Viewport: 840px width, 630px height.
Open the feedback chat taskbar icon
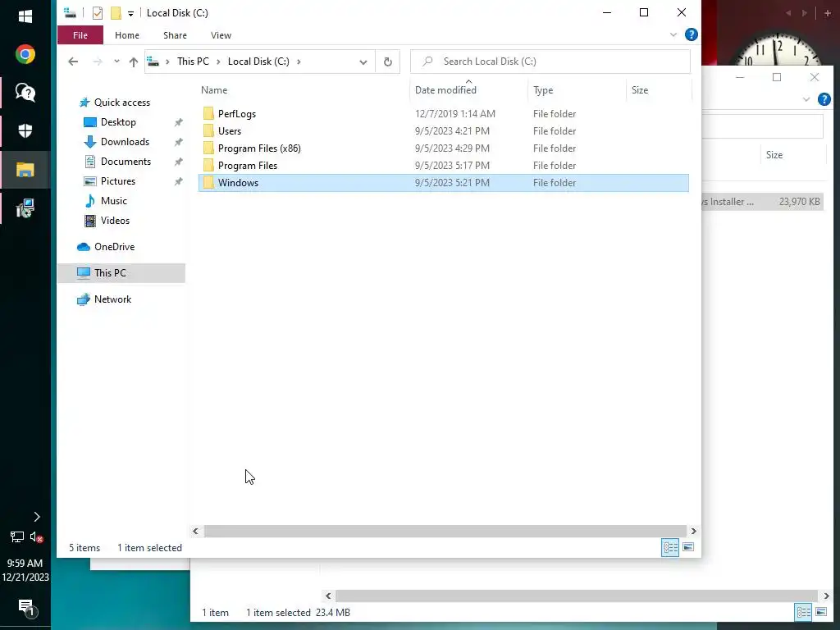pyautogui.click(x=25, y=93)
